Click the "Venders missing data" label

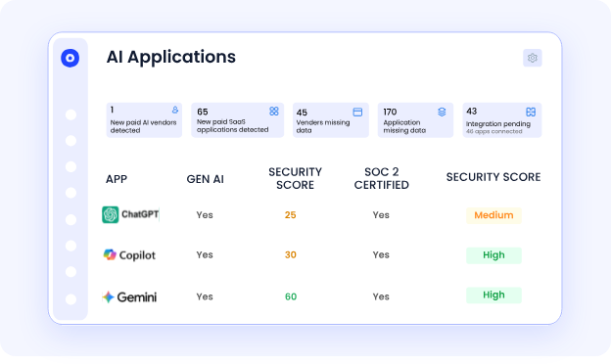click(323, 126)
